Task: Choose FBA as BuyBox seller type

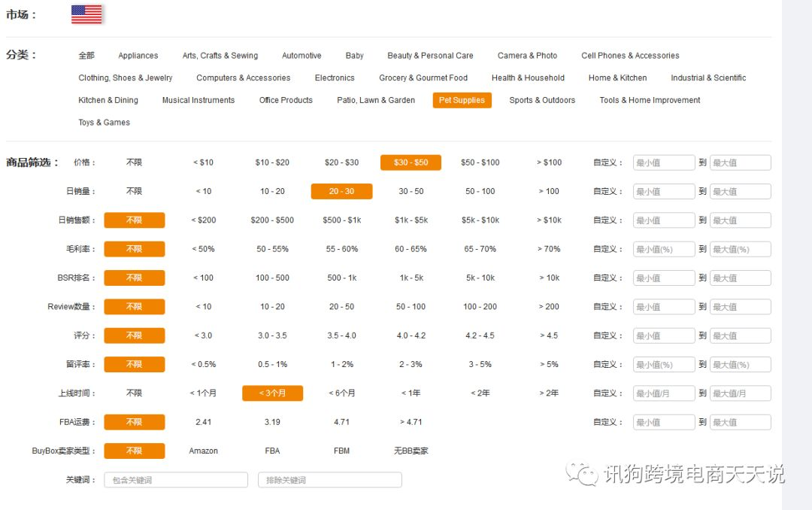Action: [x=272, y=451]
